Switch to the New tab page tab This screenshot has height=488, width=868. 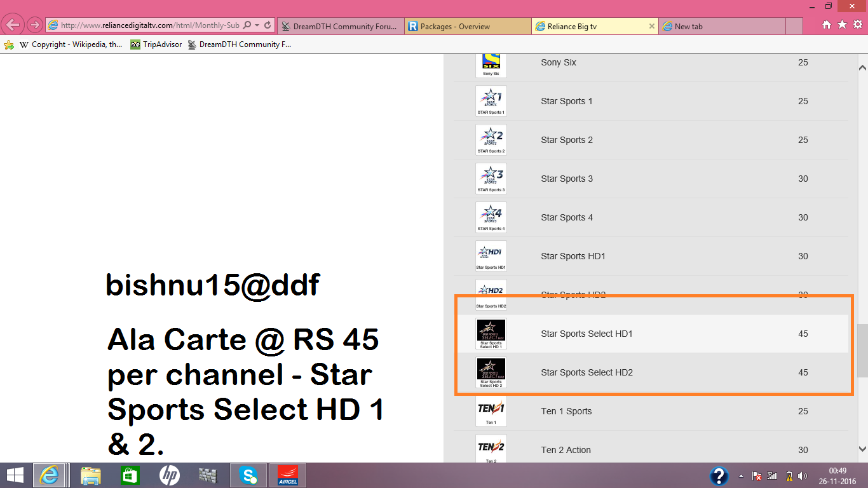pyautogui.click(x=721, y=26)
